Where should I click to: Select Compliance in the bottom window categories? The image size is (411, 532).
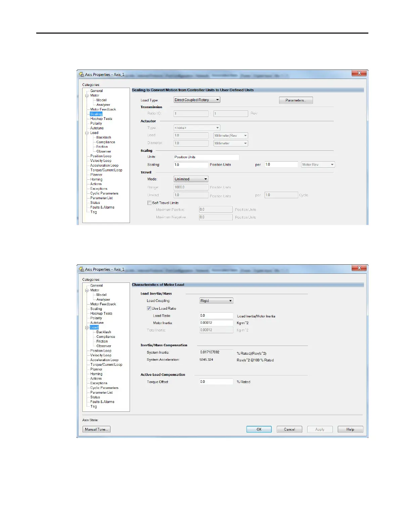[105, 337]
